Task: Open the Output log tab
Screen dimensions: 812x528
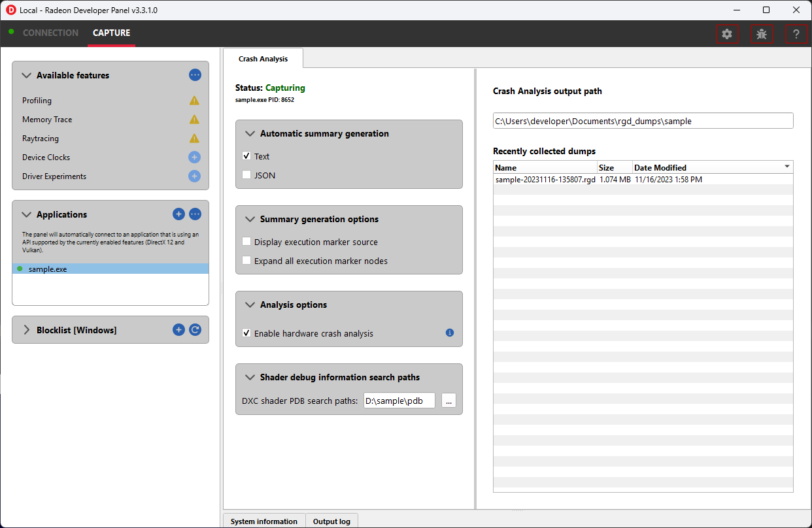Action: click(x=331, y=521)
